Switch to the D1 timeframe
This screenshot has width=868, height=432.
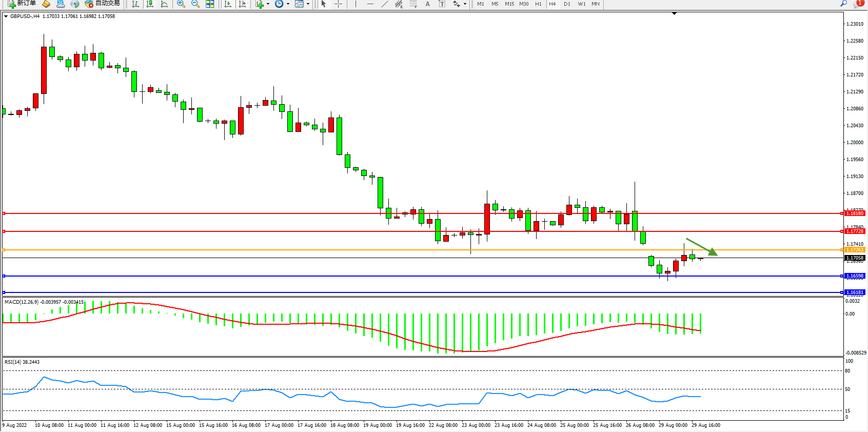(567, 4)
